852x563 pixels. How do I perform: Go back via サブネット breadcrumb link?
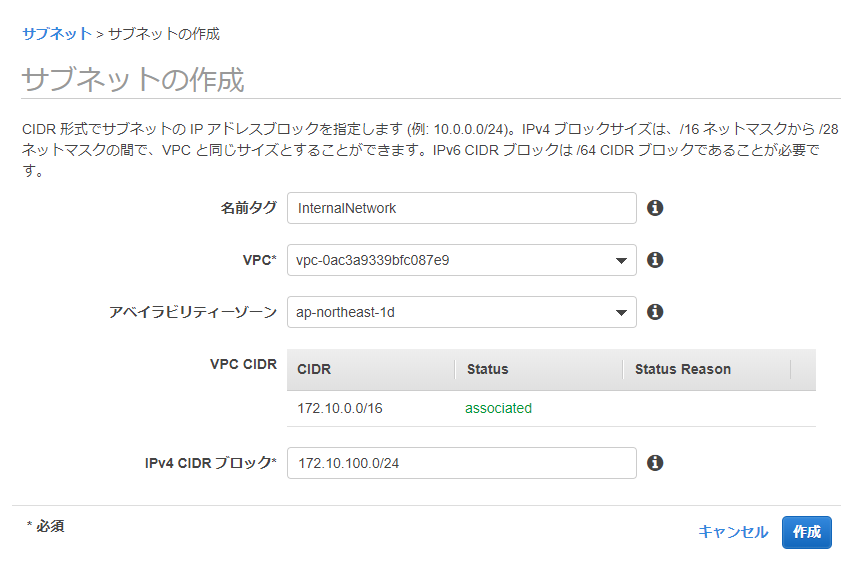pos(57,34)
